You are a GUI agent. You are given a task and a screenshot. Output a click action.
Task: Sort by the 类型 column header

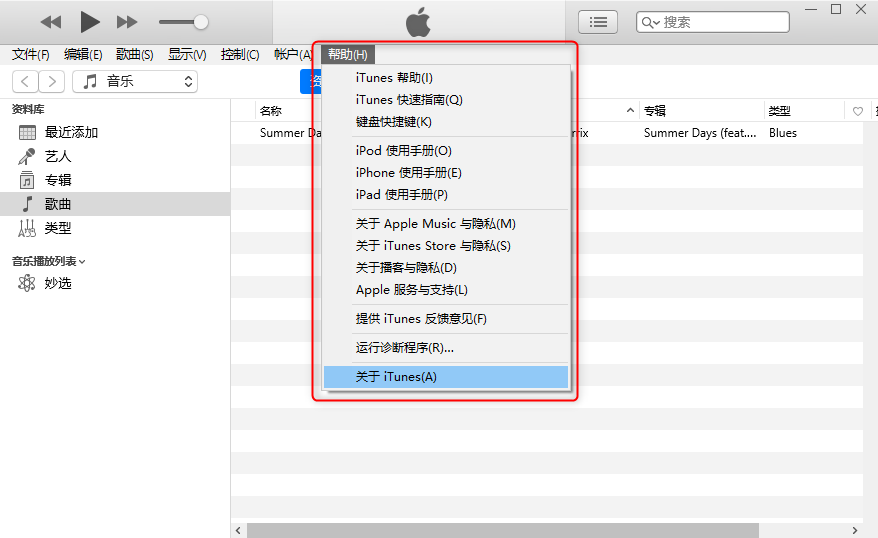tap(779, 111)
